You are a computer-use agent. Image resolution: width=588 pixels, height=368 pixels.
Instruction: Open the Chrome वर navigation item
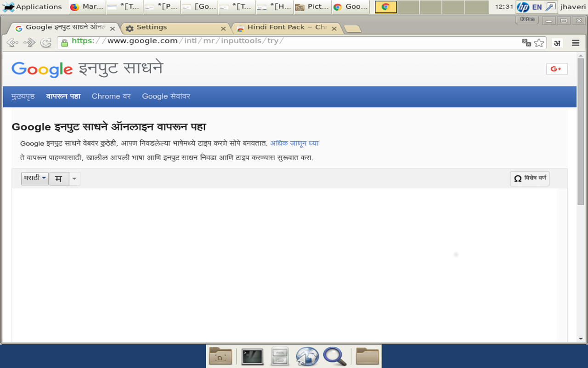[111, 97]
